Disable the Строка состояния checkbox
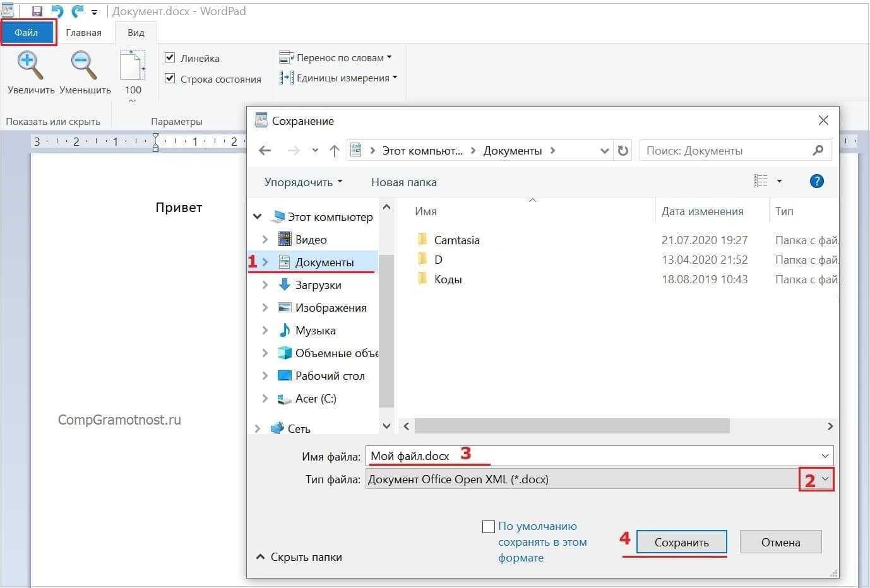Image resolution: width=870 pixels, height=588 pixels. coord(170,78)
